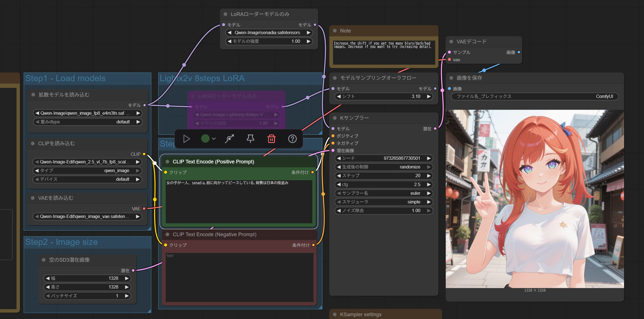This screenshot has width=644, height=319.
Task: Increase the shift value with right arrow
Action: (x=429, y=97)
